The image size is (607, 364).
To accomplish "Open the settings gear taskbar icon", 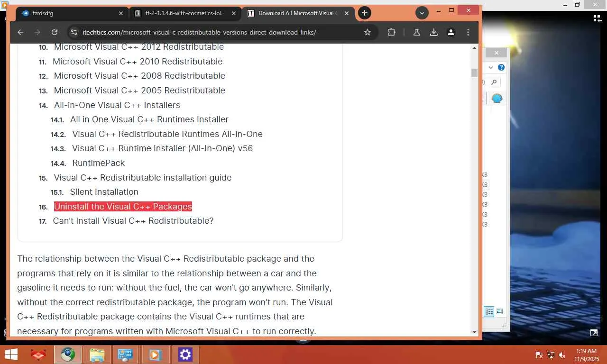I will (x=185, y=355).
